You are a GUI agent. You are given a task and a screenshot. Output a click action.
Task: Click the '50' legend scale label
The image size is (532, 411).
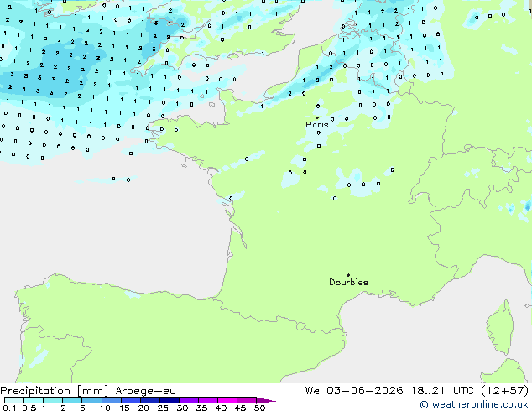tap(259, 408)
